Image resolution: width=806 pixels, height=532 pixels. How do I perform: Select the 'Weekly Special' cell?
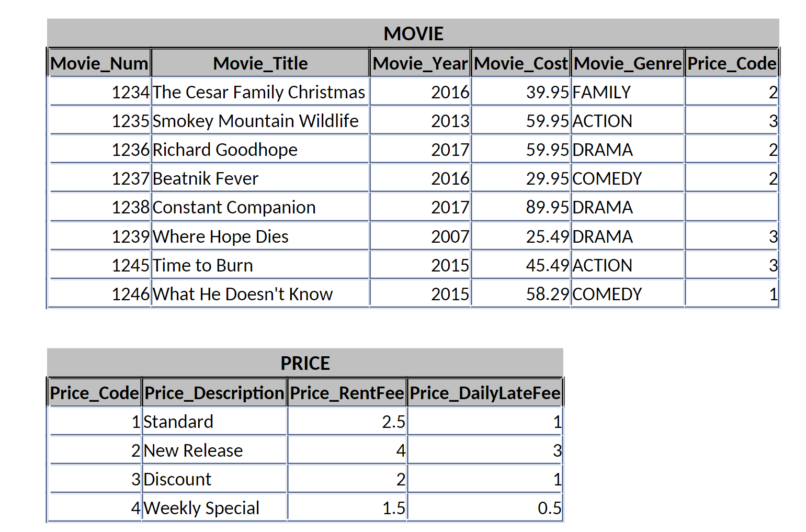point(214,508)
